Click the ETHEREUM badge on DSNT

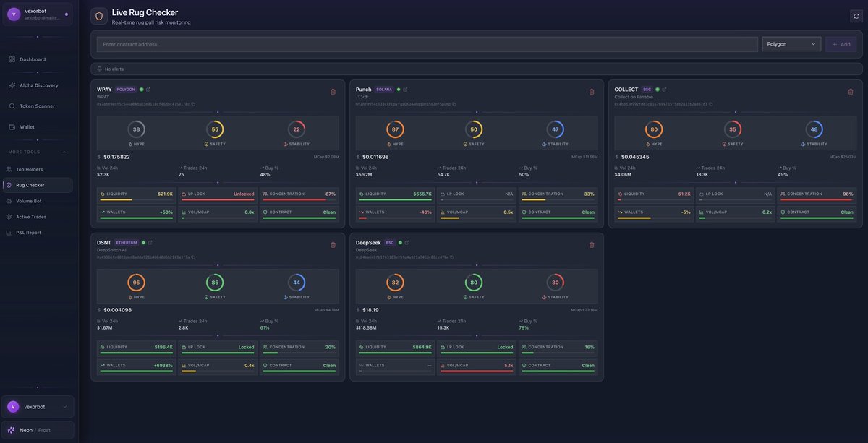tap(127, 243)
